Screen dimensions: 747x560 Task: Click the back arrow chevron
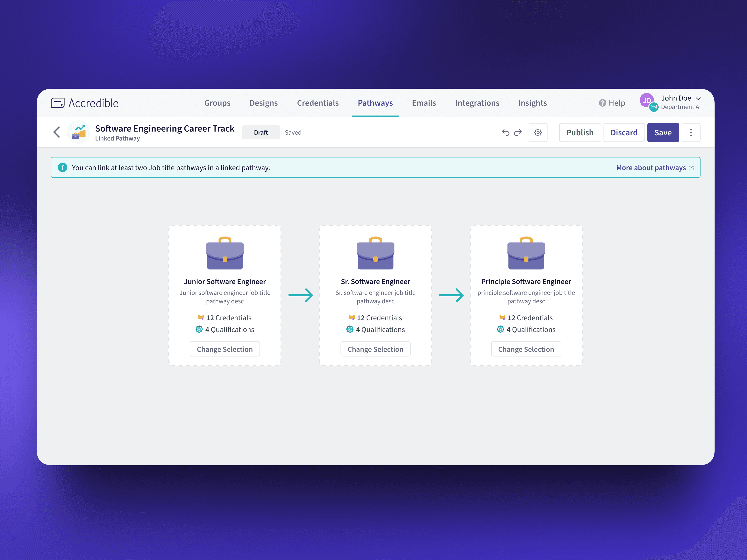point(57,132)
